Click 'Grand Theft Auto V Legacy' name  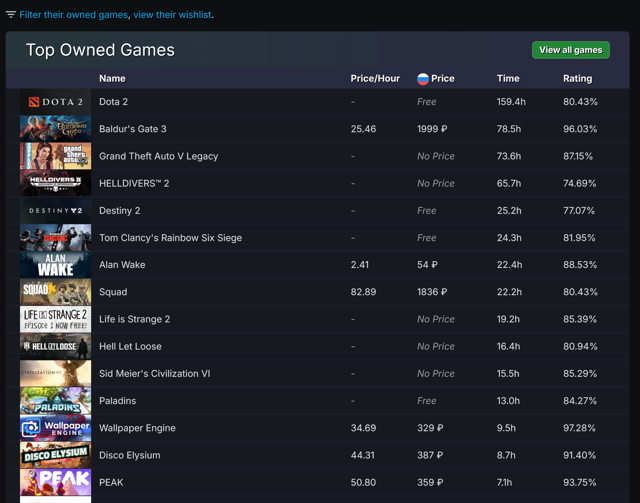coord(159,156)
